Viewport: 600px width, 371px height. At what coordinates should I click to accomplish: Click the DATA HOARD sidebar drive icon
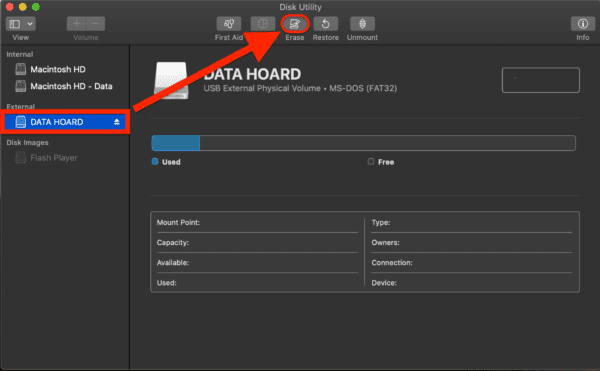(21, 122)
